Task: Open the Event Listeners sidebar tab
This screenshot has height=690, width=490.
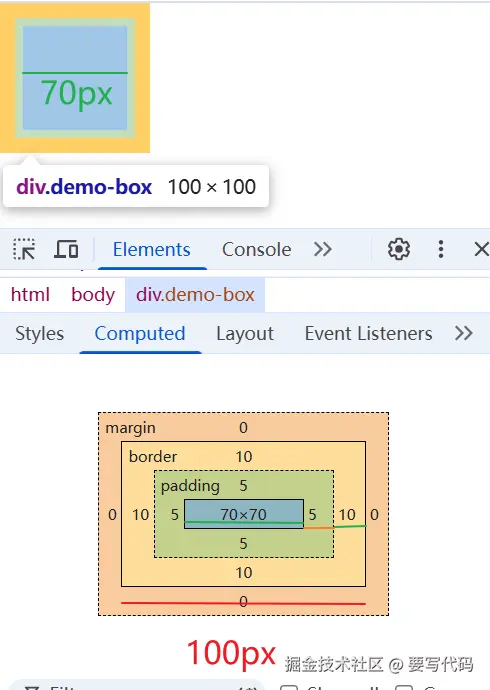Action: point(369,334)
